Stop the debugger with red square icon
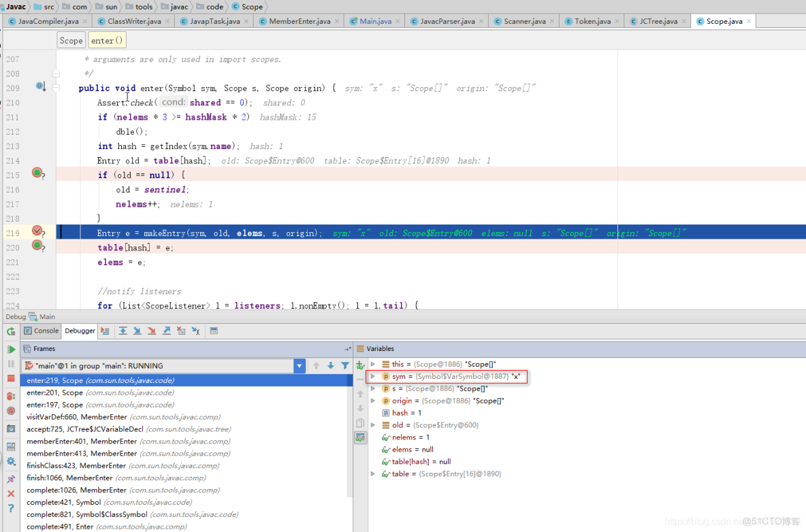Image resolution: width=806 pixels, height=532 pixels. click(10, 380)
